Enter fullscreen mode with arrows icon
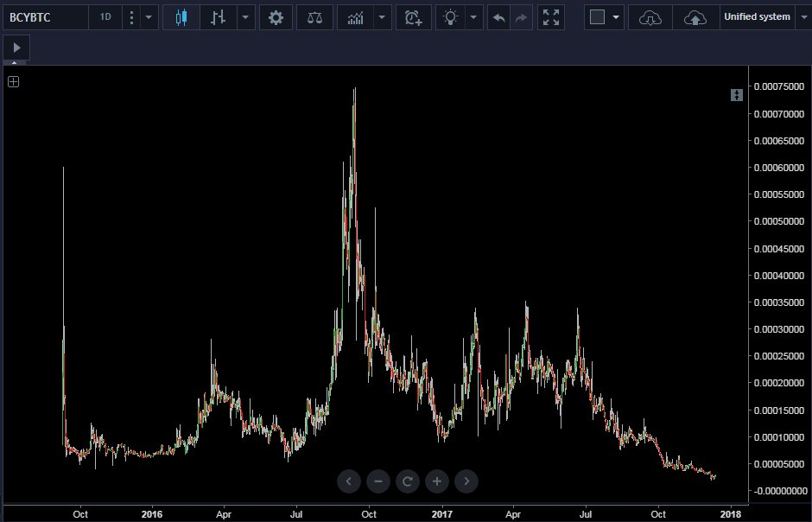The image size is (812, 522). pyautogui.click(x=551, y=17)
